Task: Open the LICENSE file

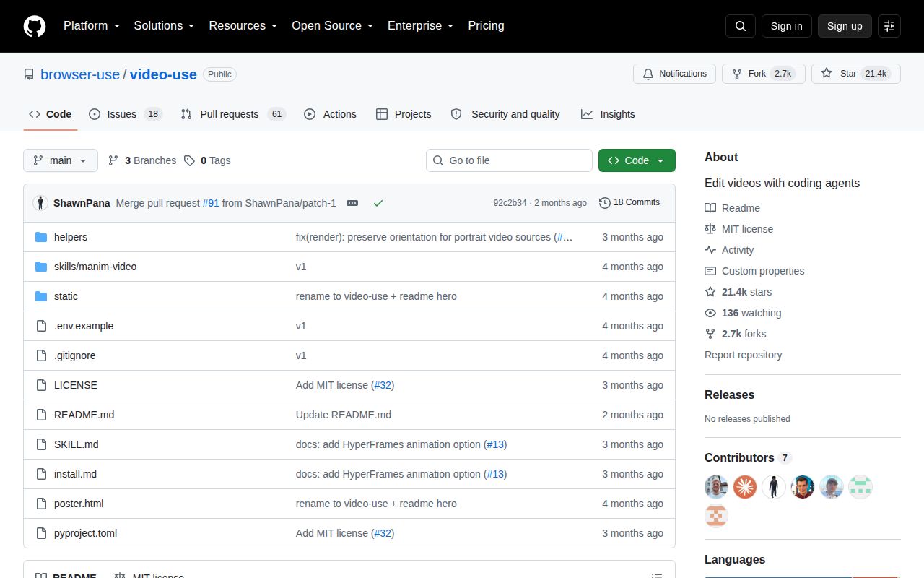Action: [x=76, y=385]
